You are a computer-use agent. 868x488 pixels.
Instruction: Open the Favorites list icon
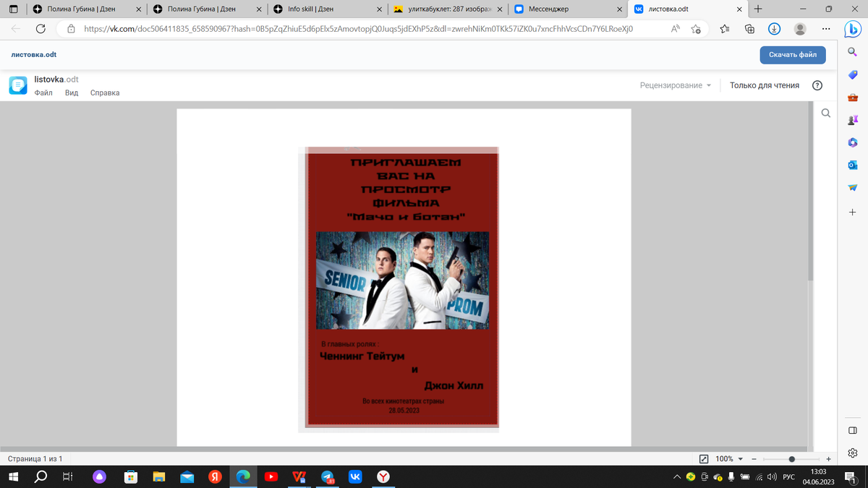726,29
